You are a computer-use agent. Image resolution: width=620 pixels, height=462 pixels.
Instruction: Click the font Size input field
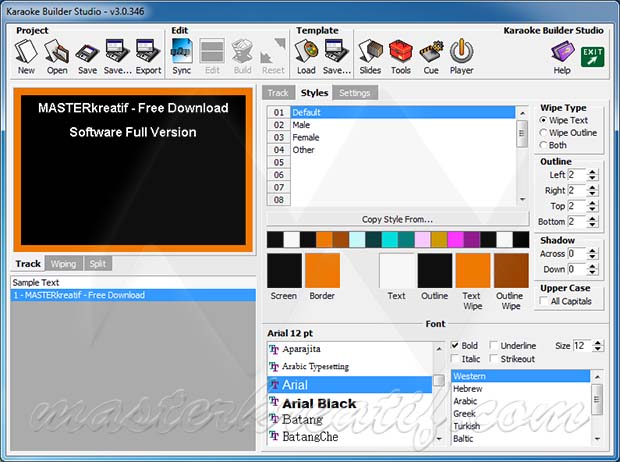pyautogui.click(x=582, y=346)
